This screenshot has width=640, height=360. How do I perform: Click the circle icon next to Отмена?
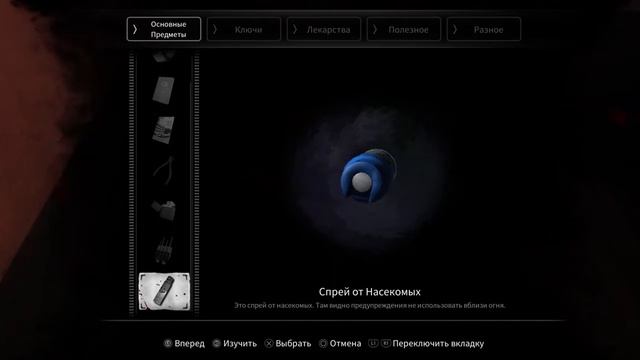coord(323,344)
